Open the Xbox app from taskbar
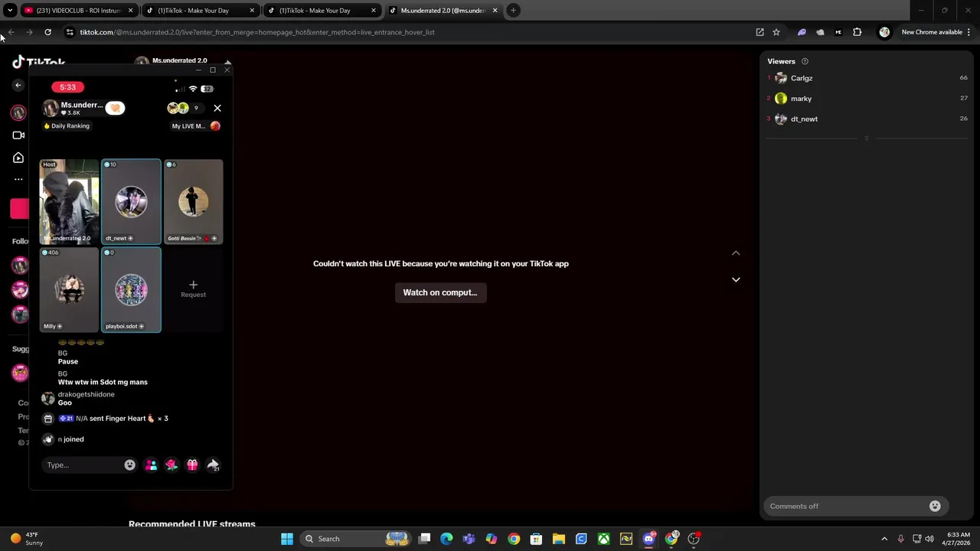Viewport: 980px width, 551px height. (x=604, y=539)
